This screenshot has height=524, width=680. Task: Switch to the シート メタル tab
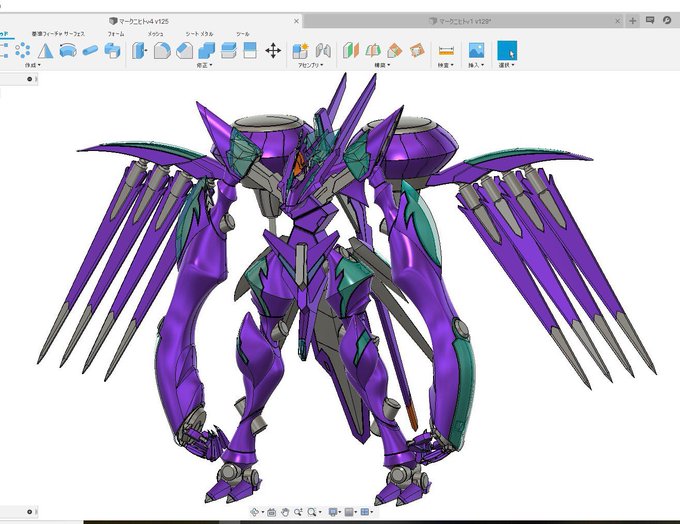(199, 34)
